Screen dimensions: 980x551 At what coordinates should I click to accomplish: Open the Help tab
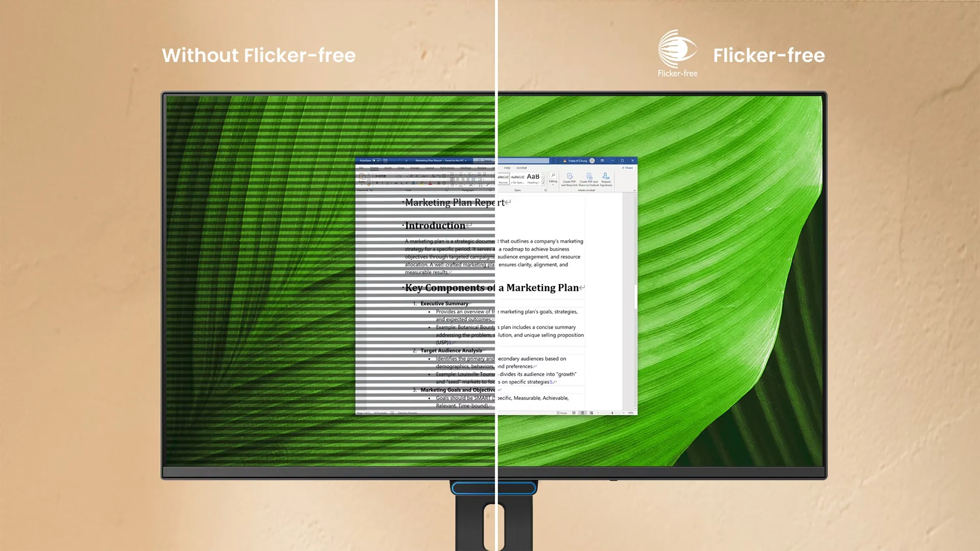[507, 168]
